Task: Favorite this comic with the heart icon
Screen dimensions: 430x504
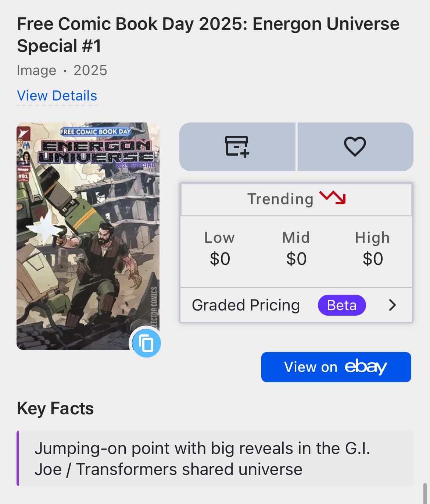Action: coord(355,146)
